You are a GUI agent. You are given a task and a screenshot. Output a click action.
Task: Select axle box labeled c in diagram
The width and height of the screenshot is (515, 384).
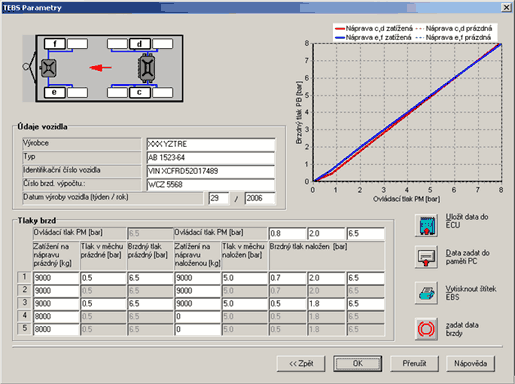click(x=140, y=92)
